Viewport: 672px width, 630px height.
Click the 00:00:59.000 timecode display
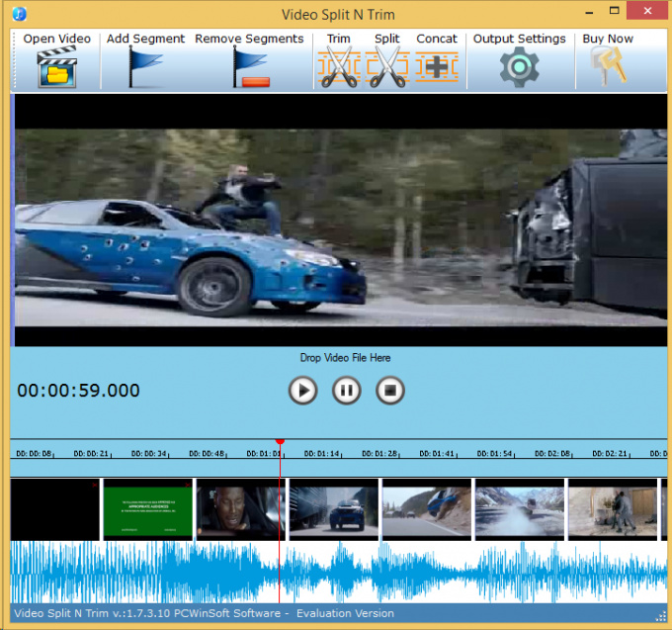click(x=79, y=391)
